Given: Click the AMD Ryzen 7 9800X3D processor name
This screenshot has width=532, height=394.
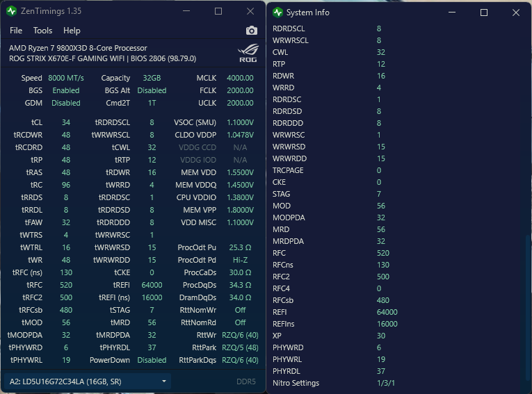Looking at the screenshot, I should (78, 48).
